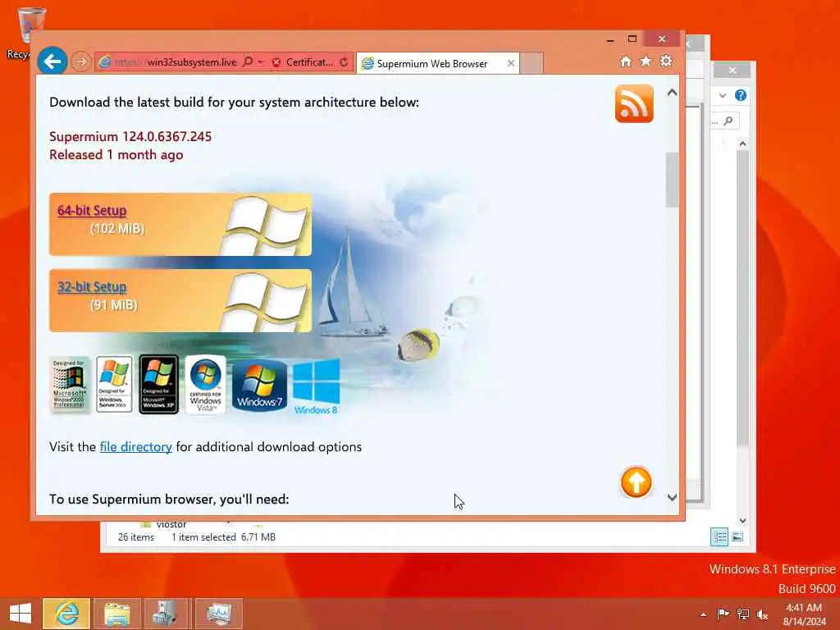
Task: Click the orange back-to-top arrow button
Action: (636, 482)
